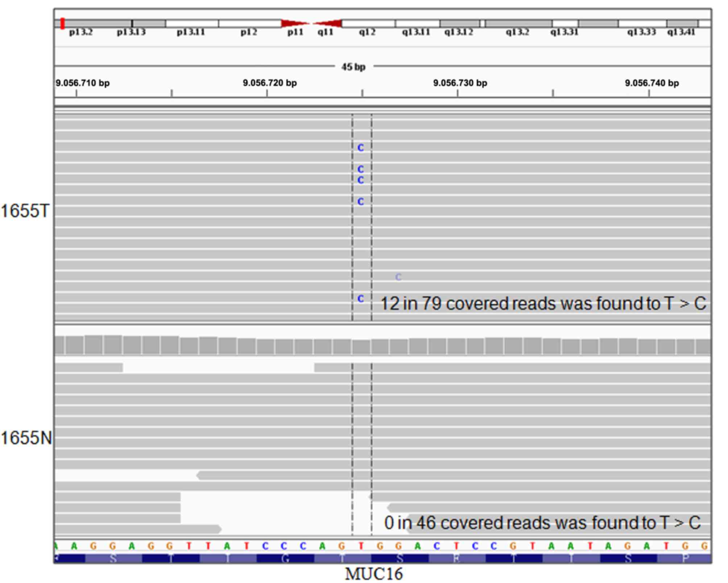
Task: Click the 9.056.730 bp ruler label
Action: click(460, 83)
